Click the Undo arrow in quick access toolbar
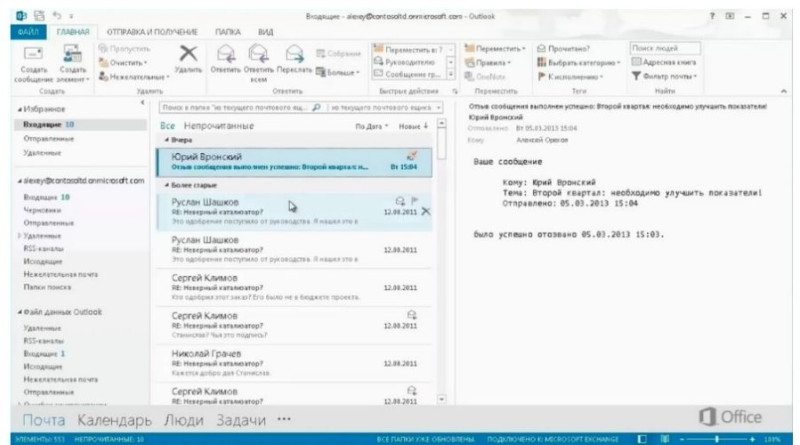This screenshot has height=445, width=800. tap(57, 16)
